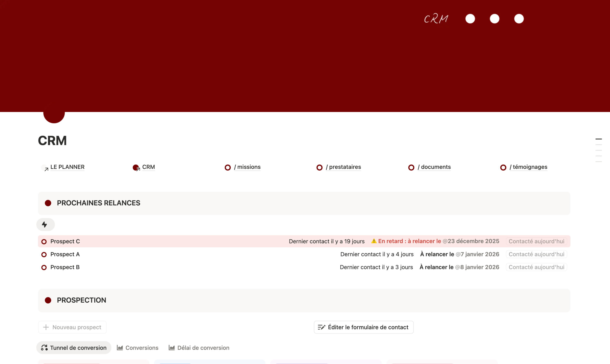The height and width of the screenshot is (364, 610).
Task: Click the Tunnel de conversion tab icon
Action: click(44, 348)
